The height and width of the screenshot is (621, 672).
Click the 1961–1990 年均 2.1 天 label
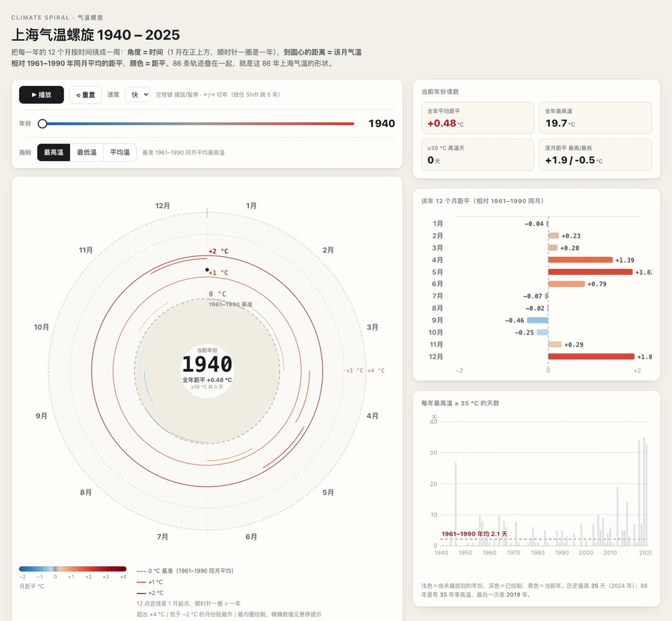pyautogui.click(x=475, y=534)
